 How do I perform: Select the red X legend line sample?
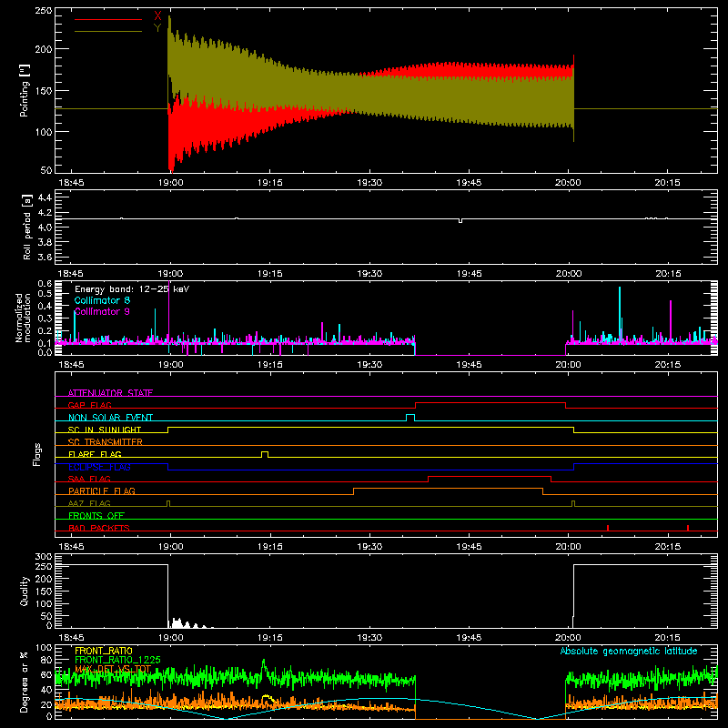point(108,19)
